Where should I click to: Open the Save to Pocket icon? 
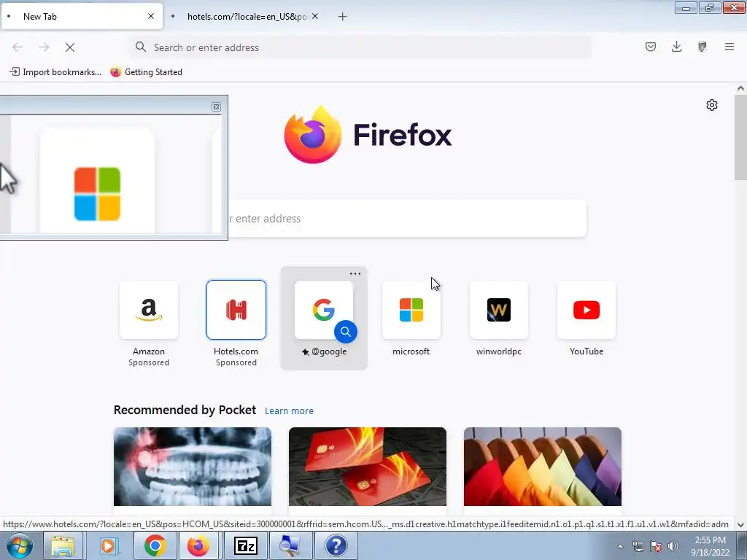(650, 47)
